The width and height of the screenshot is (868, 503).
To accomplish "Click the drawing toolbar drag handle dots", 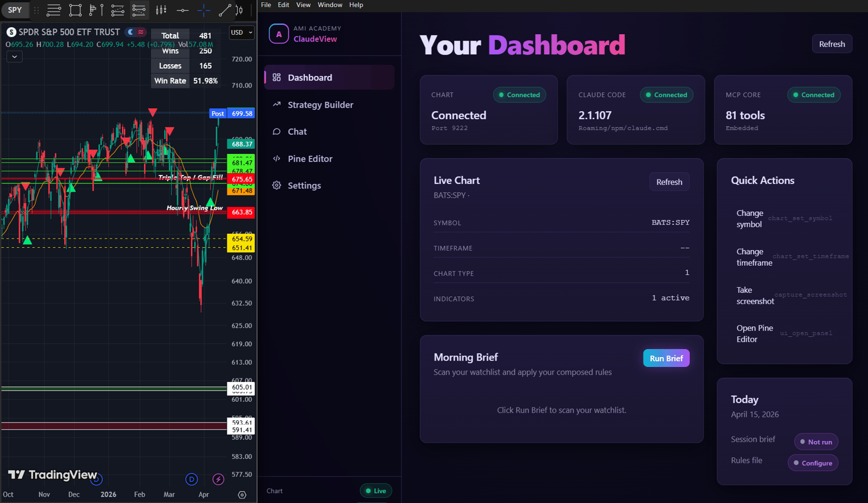I will pyautogui.click(x=36, y=10).
